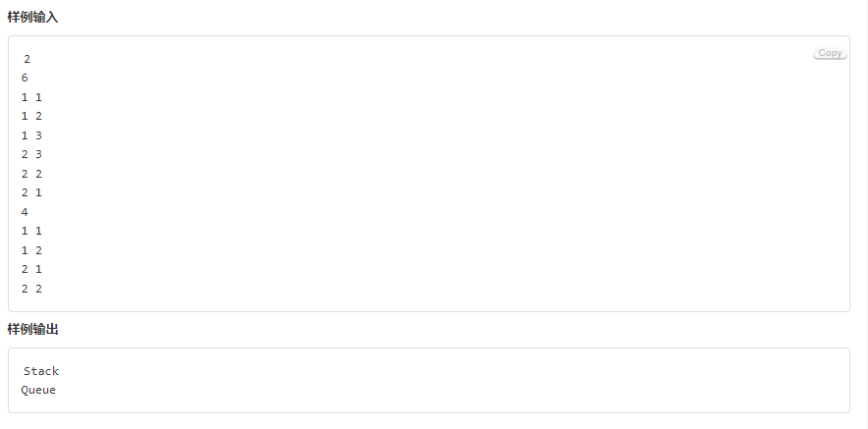Image resolution: width=868 pixels, height=429 pixels.
Task: Click the "1 1" line directly below 6
Action: coord(31,97)
